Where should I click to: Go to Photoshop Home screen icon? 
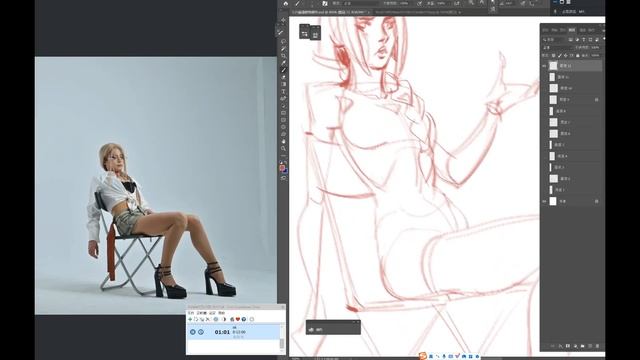(x=286, y=3)
